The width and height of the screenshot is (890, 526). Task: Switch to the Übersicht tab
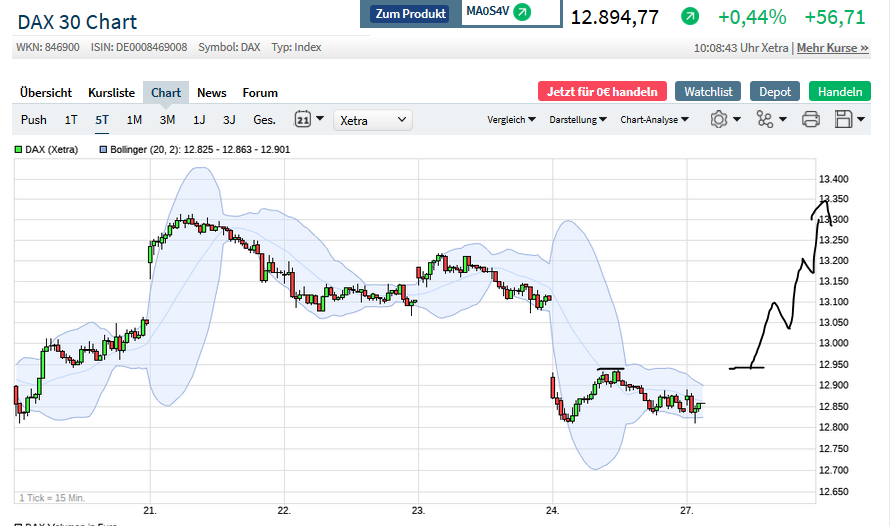point(46,92)
